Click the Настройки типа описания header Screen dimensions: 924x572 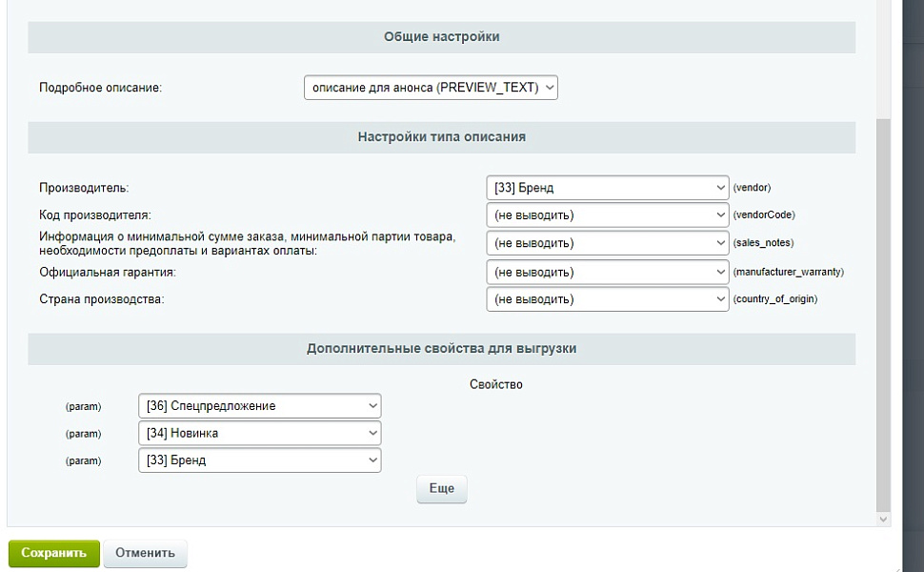pyautogui.click(x=441, y=137)
